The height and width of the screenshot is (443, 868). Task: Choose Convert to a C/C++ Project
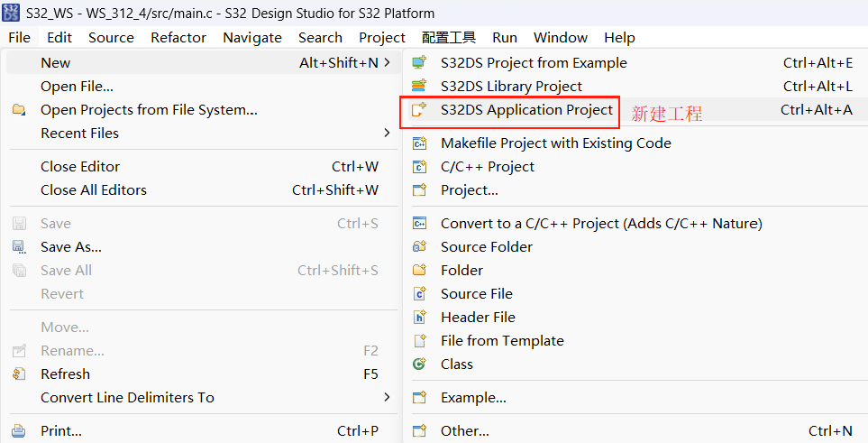(601, 224)
